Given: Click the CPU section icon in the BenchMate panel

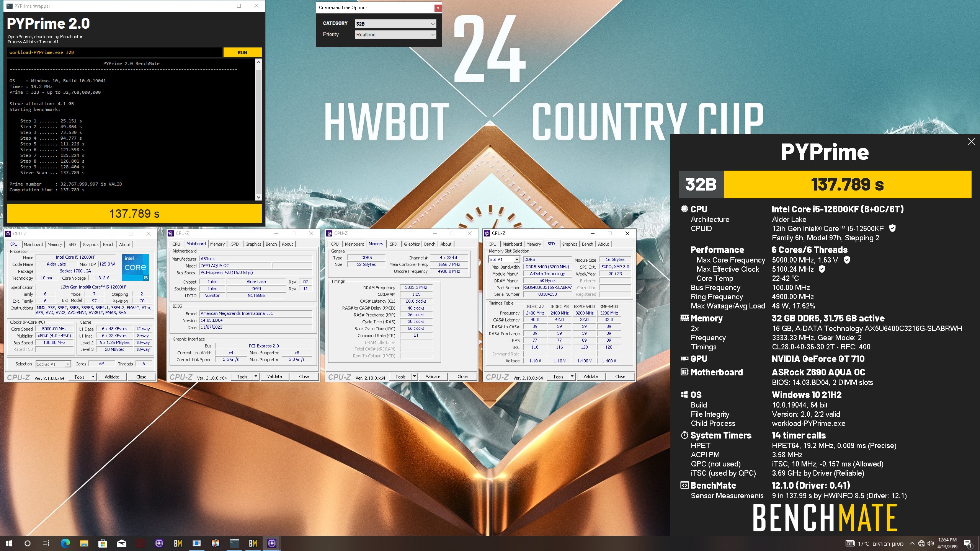Looking at the screenshot, I should click(x=684, y=209).
